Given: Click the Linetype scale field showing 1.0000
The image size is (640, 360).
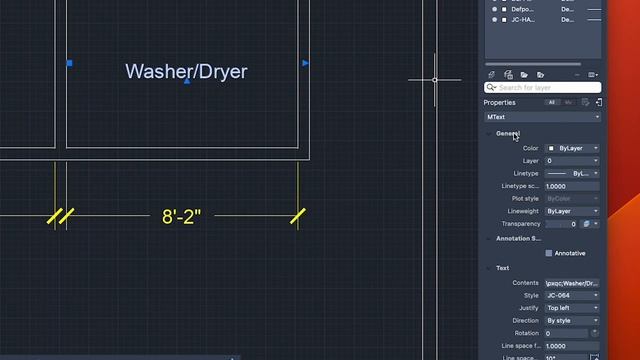Looking at the screenshot, I should pos(572,186).
